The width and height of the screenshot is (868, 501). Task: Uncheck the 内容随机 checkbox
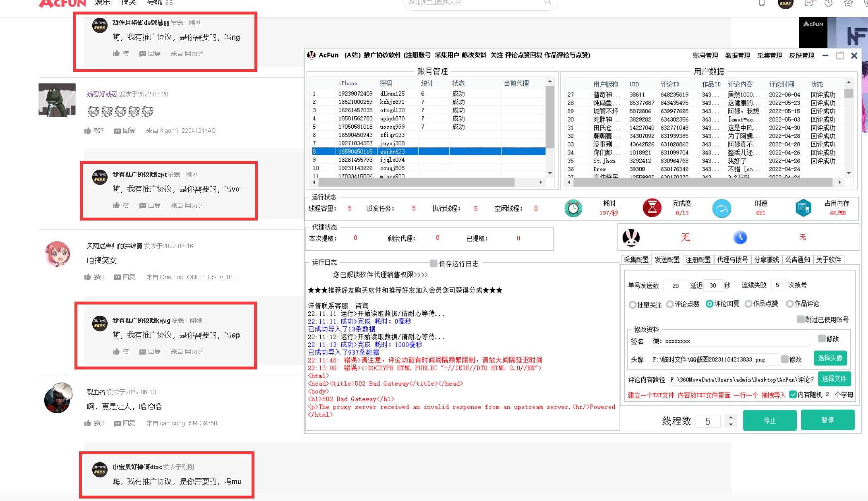point(793,394)
